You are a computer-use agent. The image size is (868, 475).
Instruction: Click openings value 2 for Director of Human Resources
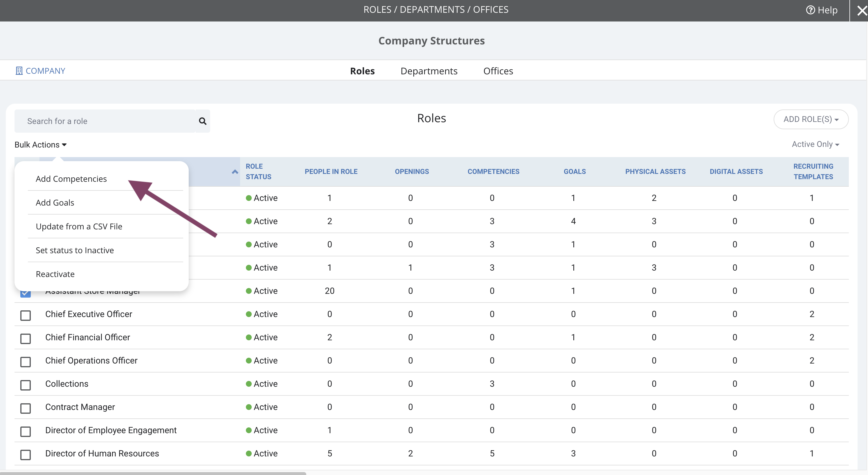click(x=410, y=454)
